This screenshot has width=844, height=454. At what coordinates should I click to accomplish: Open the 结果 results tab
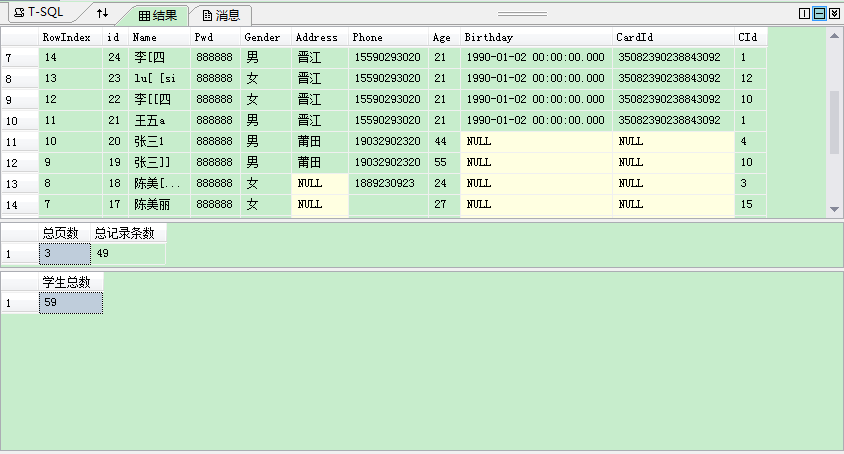(x=158, y=16)
